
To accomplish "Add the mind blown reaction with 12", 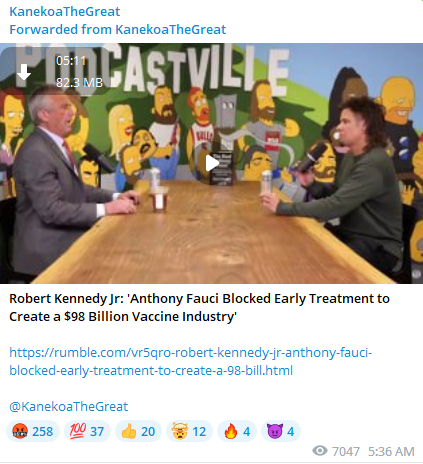I will [x=189, y=431].
